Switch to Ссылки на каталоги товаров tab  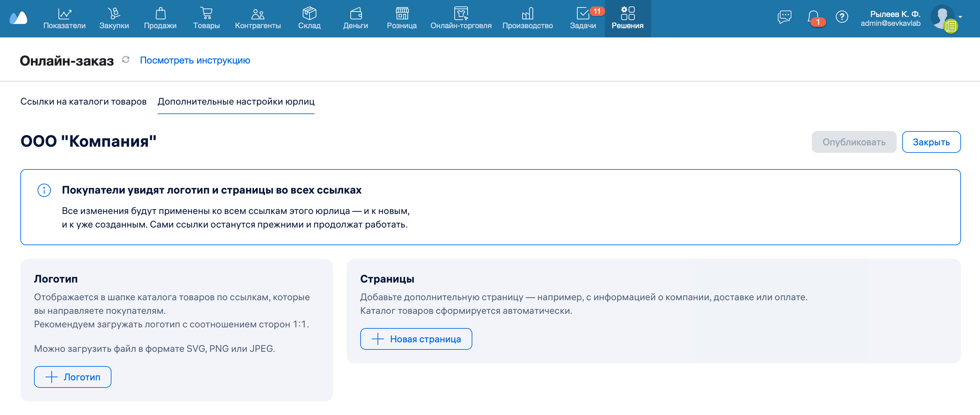point(84,102)
